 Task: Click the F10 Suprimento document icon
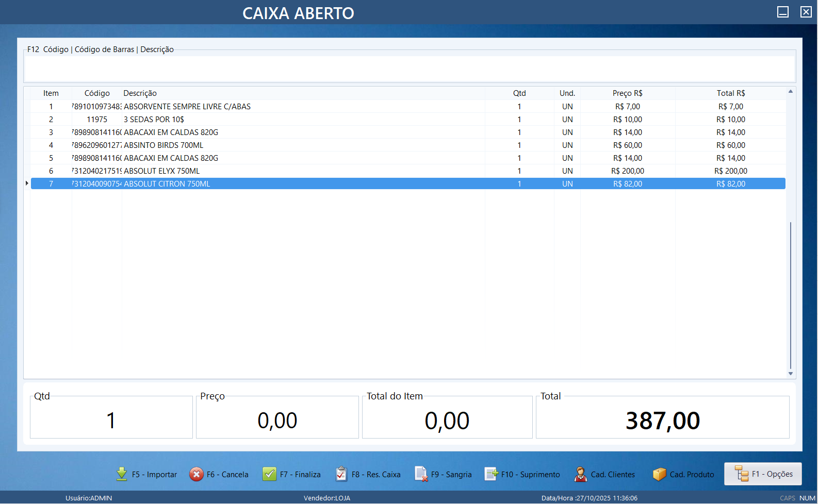point(491,474)
